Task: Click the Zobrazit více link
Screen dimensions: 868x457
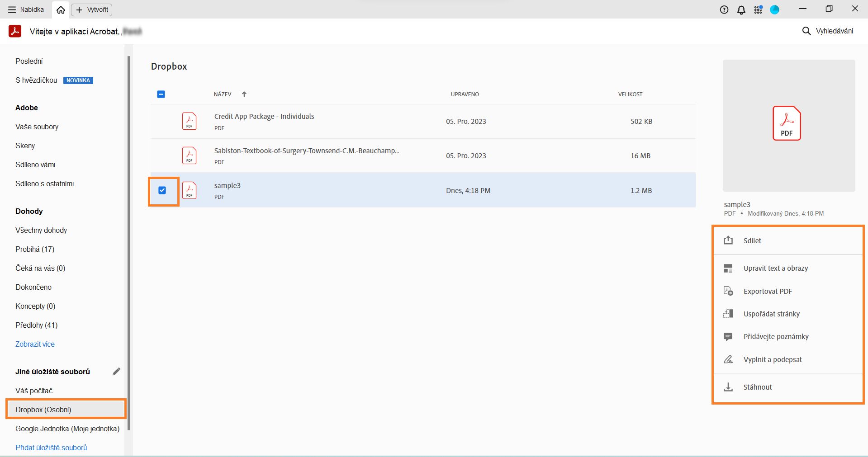Action: 35,344
